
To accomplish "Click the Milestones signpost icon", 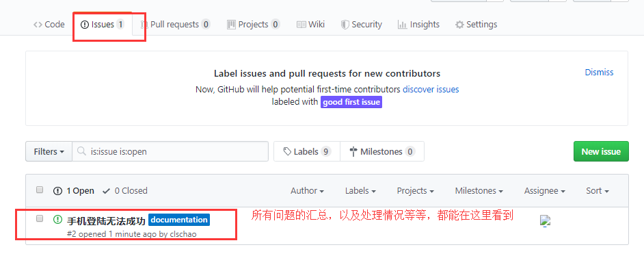I will click(x=353, y=152).
